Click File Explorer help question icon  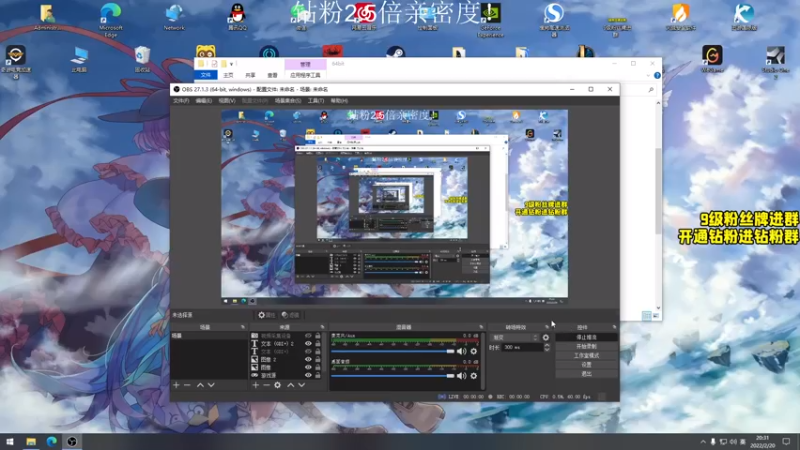[x=657, y=76]
